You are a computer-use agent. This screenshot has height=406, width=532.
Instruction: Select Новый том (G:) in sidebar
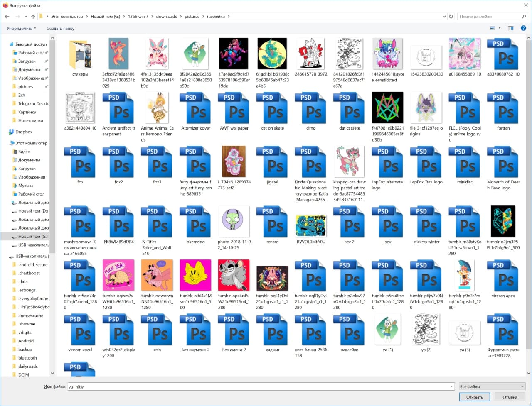pos(33,236)
